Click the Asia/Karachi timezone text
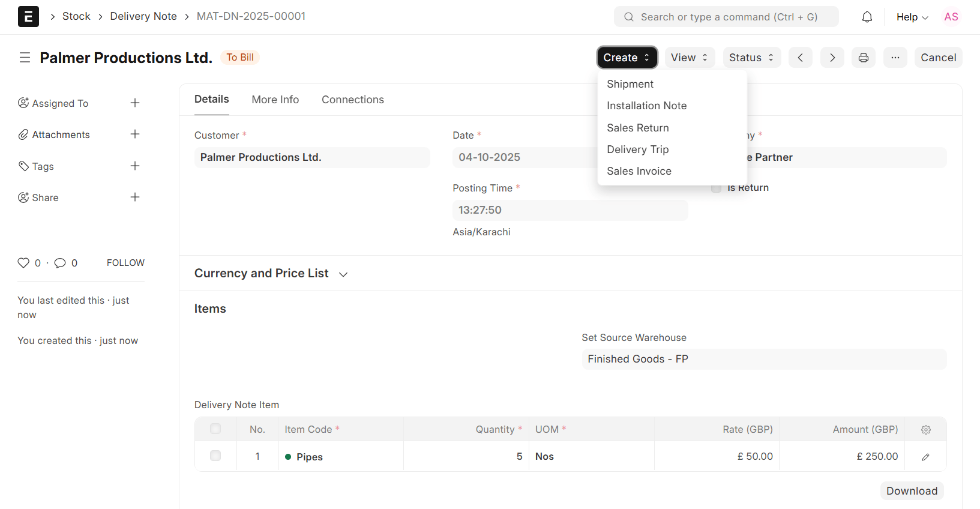Screen dimensions: 980x509 pyautogui.click(x=481, y=232)
